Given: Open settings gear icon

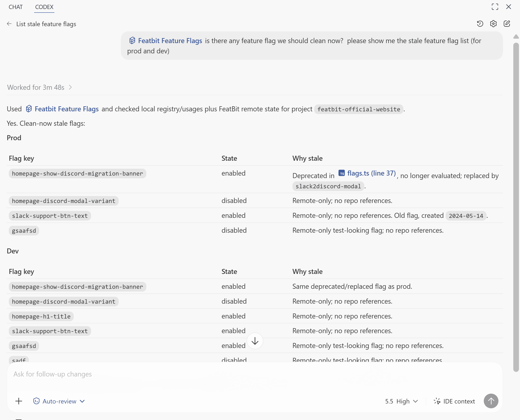Looking at the screenshot, I should [x=493, y=24].
